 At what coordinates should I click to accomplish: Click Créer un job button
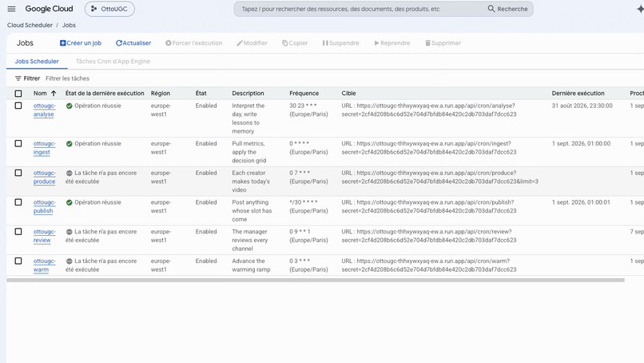coord(81,42)
